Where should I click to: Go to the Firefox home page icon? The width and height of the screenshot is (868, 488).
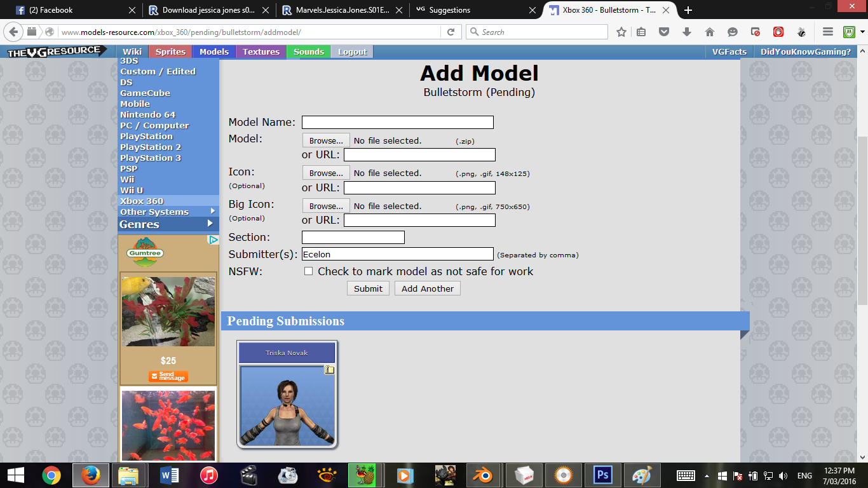tap(710, 32)
